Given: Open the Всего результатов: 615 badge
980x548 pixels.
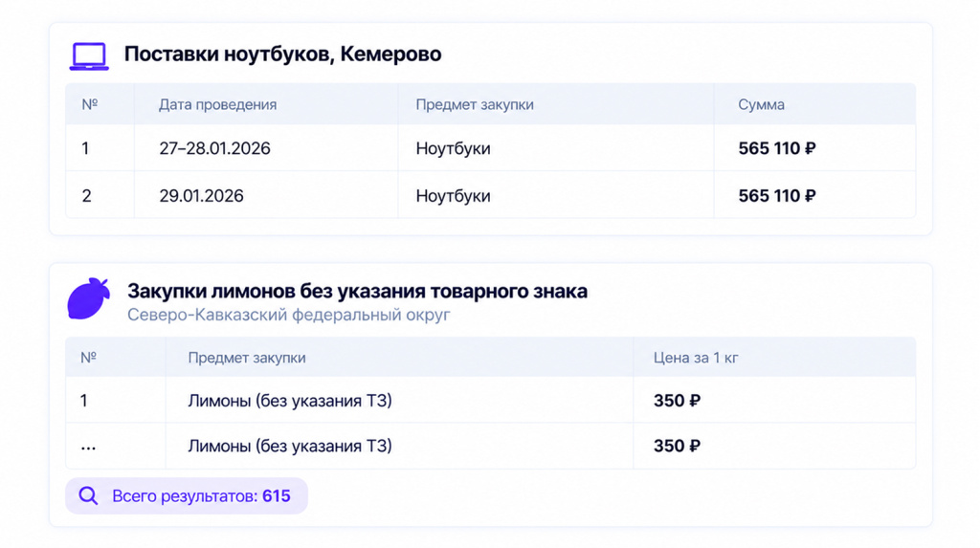Looking at the screenshot, I should (187, 496).
